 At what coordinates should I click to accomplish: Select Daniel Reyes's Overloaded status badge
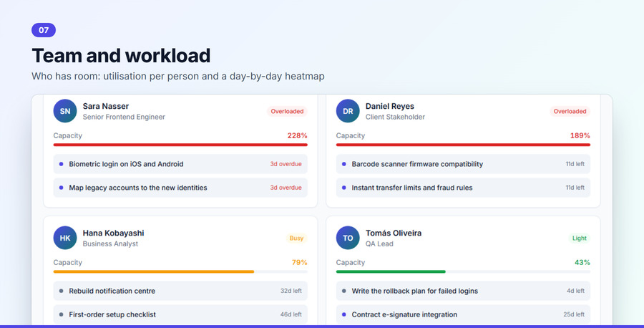click(x=570, y=112)
